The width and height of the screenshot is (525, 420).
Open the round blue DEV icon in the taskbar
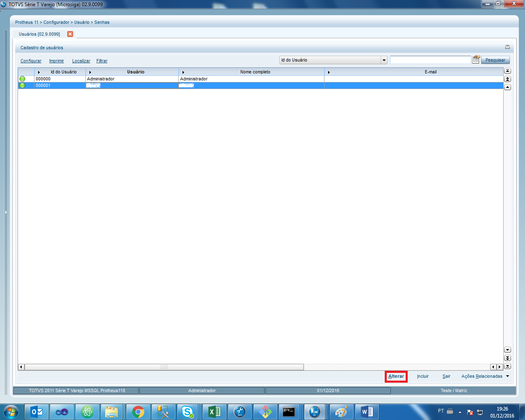point(240,412)
